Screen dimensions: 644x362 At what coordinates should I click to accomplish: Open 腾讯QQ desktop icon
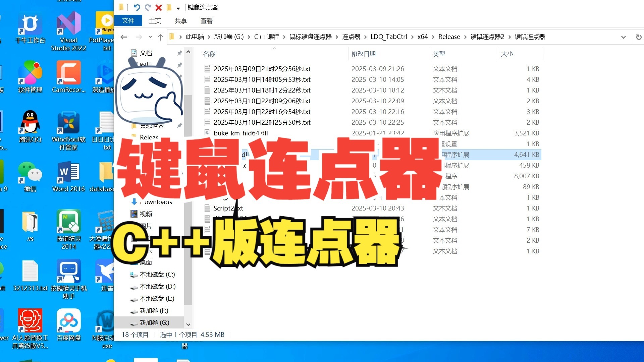point(30,127)
